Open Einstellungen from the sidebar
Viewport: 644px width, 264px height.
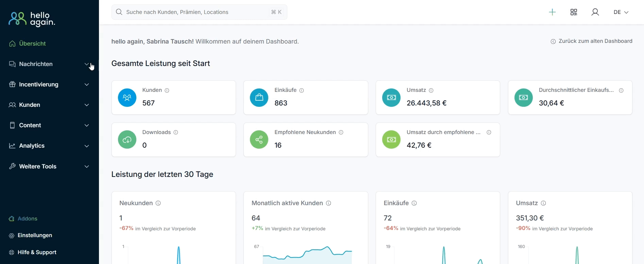(x=35, y=235)
